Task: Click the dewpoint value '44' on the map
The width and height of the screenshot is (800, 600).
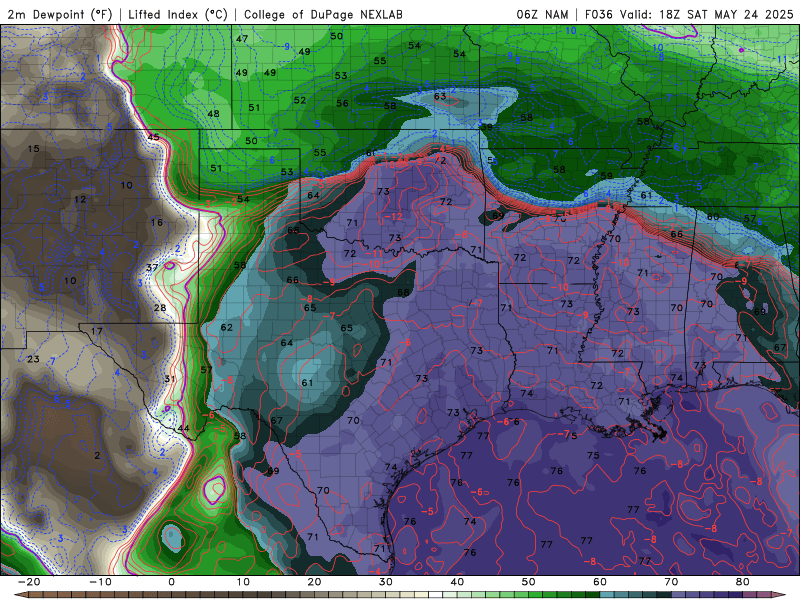Action: 184,429
